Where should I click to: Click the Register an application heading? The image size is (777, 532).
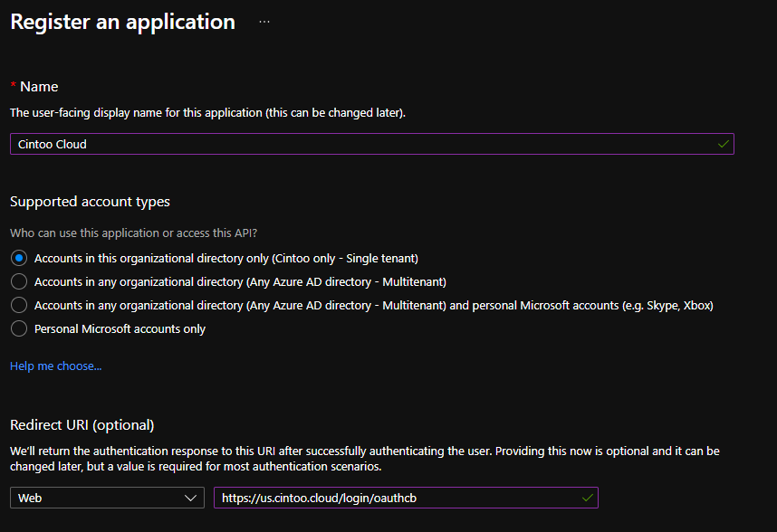click(x=122, y=22)
